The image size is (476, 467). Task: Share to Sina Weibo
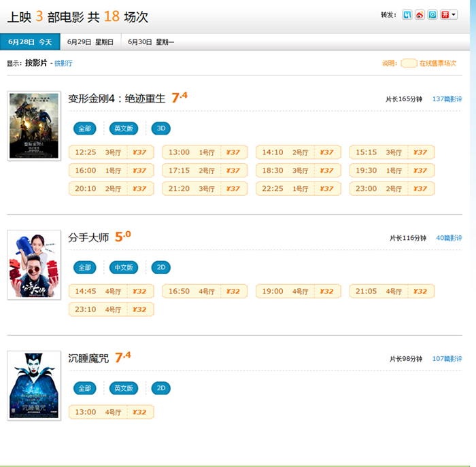click(x=420, y=14)
